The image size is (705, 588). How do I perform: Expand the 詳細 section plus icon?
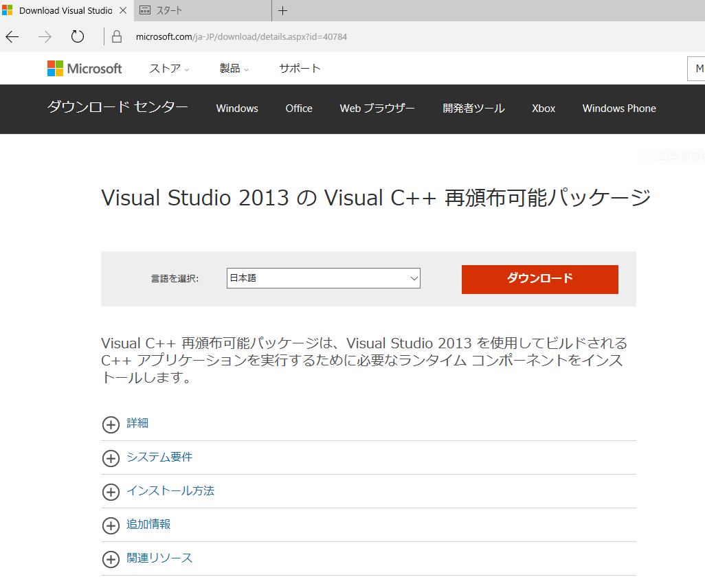111,425
